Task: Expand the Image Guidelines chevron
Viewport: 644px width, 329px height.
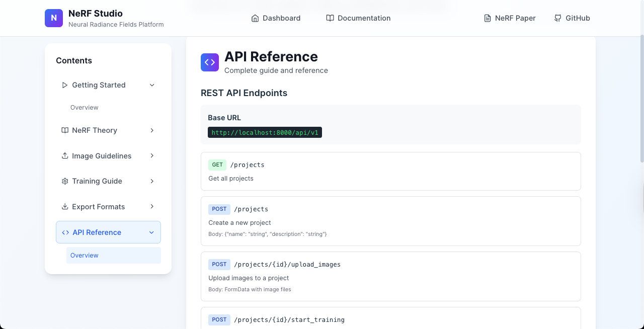Action: (x=152, y=156)
